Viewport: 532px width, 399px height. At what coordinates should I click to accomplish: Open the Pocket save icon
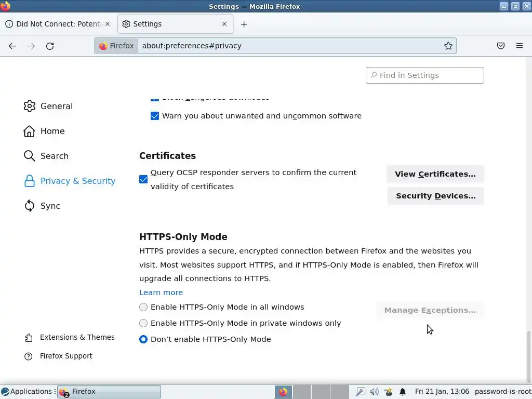[x=500, y=46]
